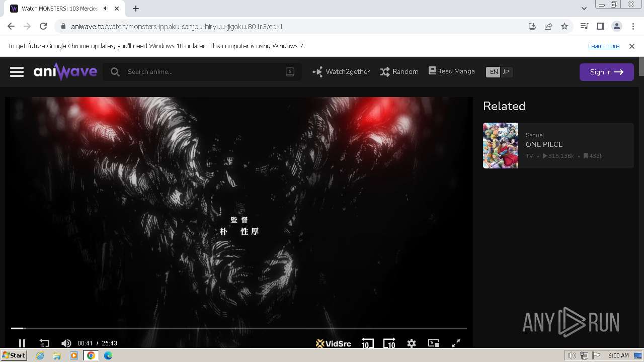The image size is (644, 362).
Task: Open video player settings gear
Action: [412, 343]
